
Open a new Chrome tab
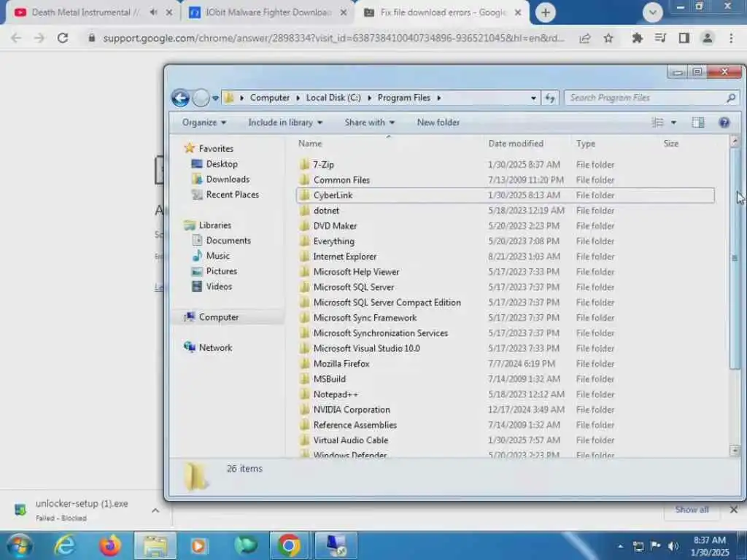pos(546,13)
